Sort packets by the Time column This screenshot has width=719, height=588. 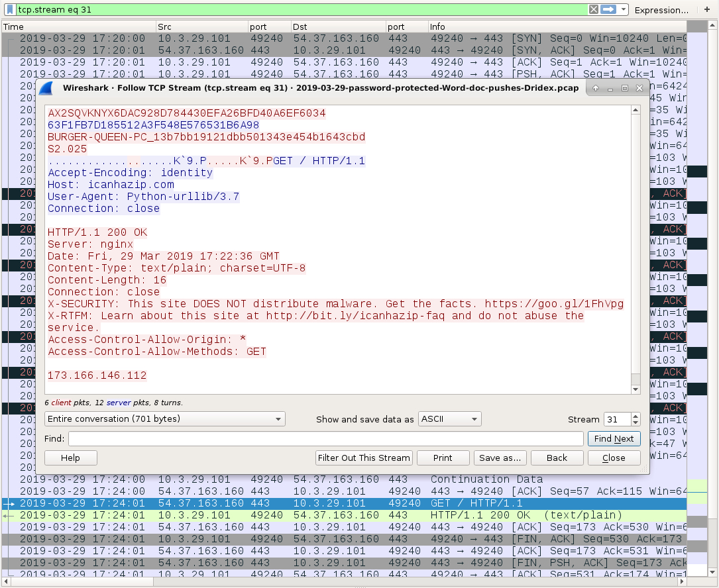(x=78, y=26)
